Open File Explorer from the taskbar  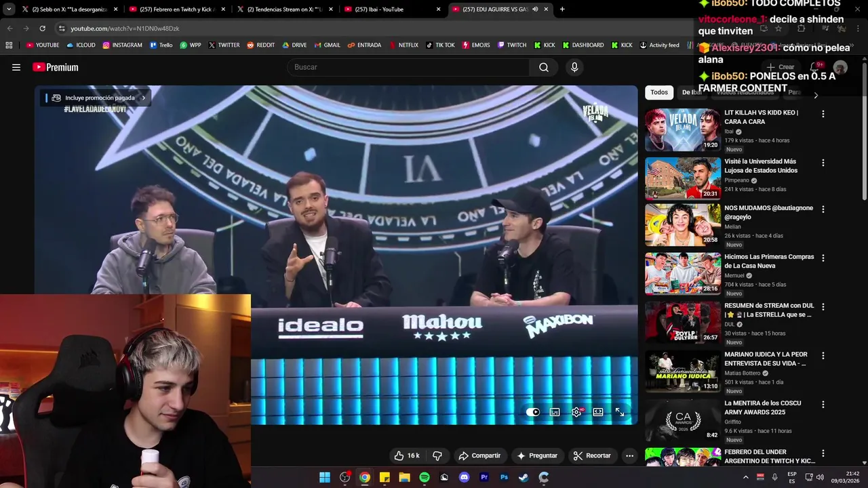coord(404,477)
